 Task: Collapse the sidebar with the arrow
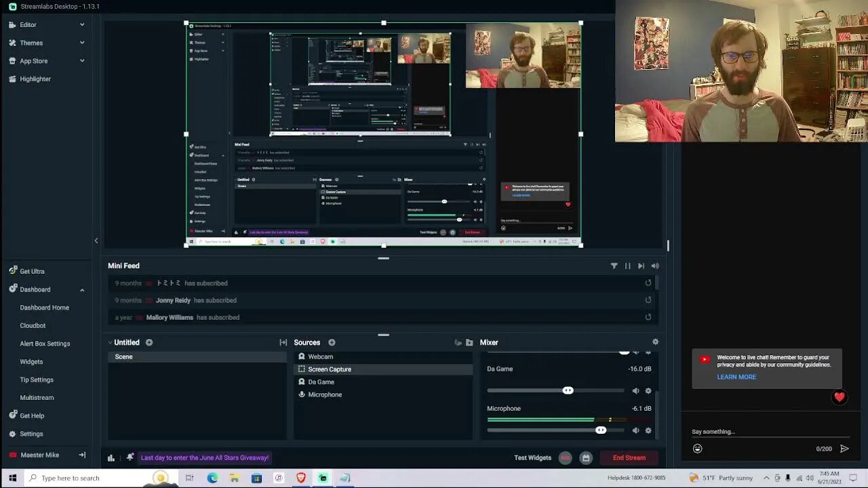click(x=96, y=241)
